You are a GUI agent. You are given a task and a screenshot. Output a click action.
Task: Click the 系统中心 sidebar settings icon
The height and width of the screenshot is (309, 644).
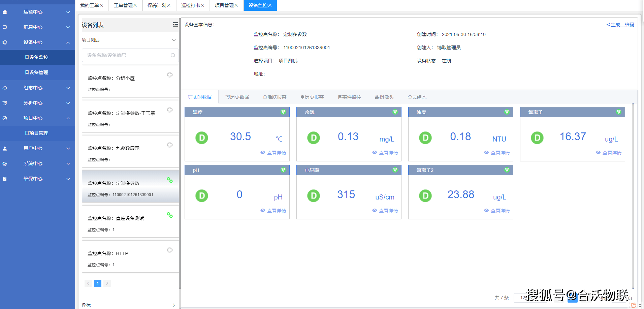(5, 164)
